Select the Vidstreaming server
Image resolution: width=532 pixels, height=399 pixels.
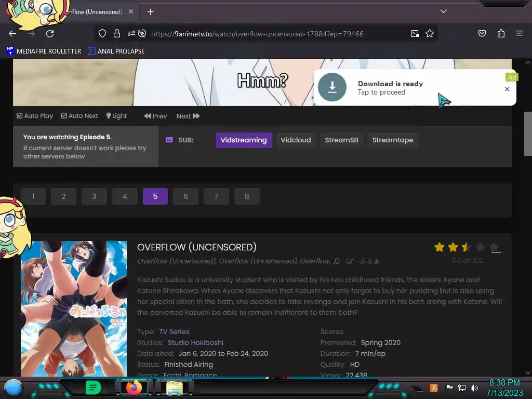tap(244, 140)
